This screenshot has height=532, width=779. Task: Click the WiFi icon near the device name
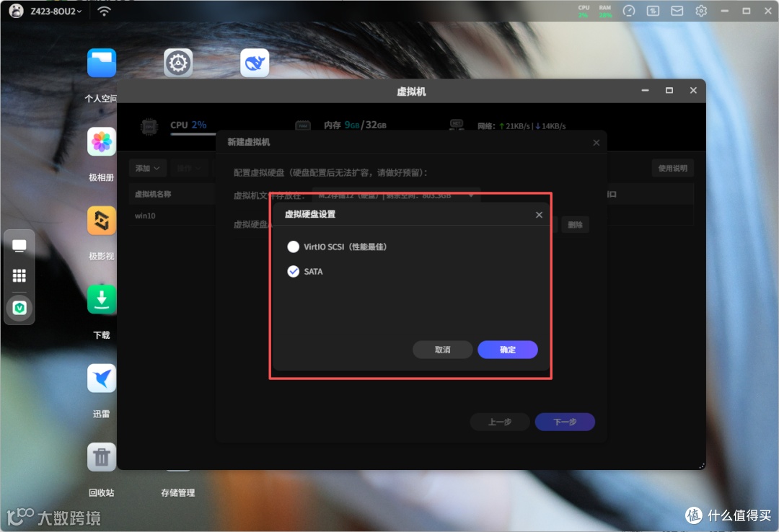point(103,11)
